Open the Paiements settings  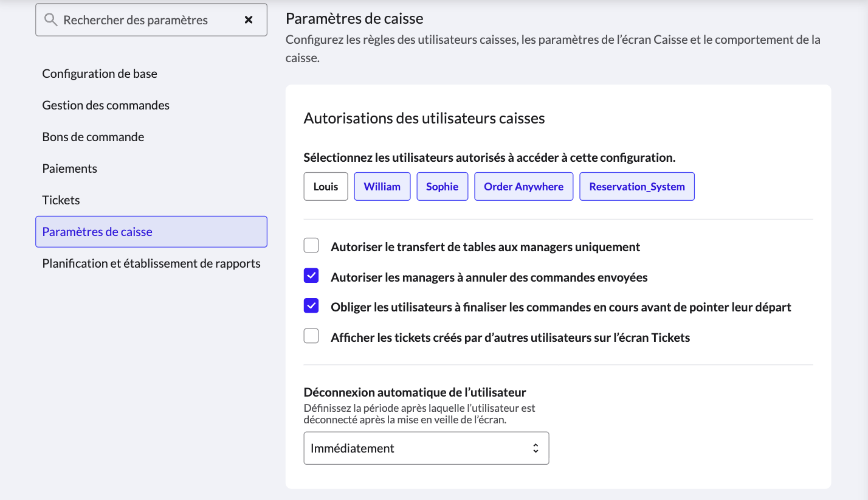(70, 168)
